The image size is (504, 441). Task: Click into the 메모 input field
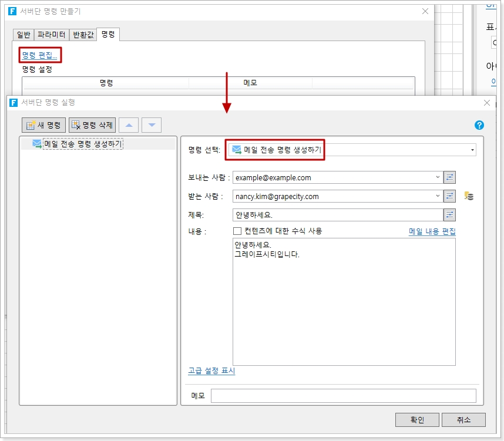[x=343, y=396]
